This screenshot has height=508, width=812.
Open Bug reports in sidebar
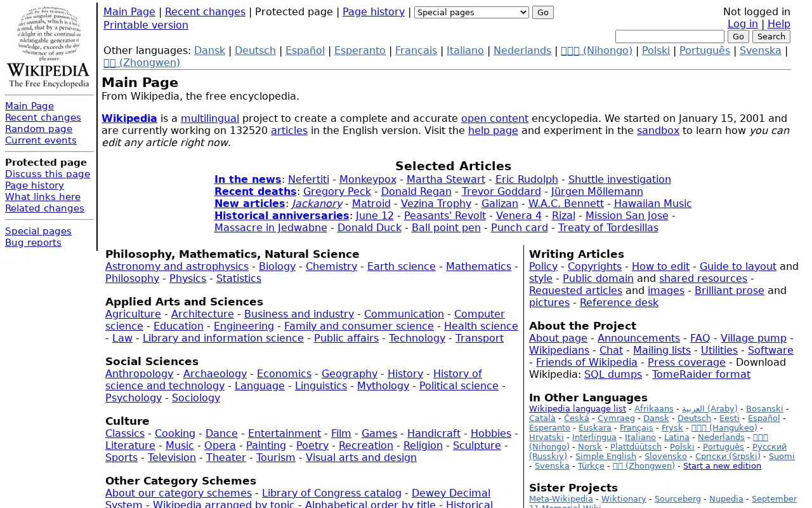pyautogui.click(x=33, y=243)
